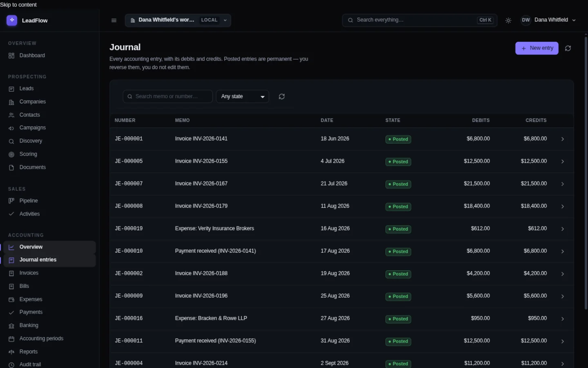Click the accounting Overview chart icon
The height and width of the screenshot is (368, 588).
tap(11, 247)
